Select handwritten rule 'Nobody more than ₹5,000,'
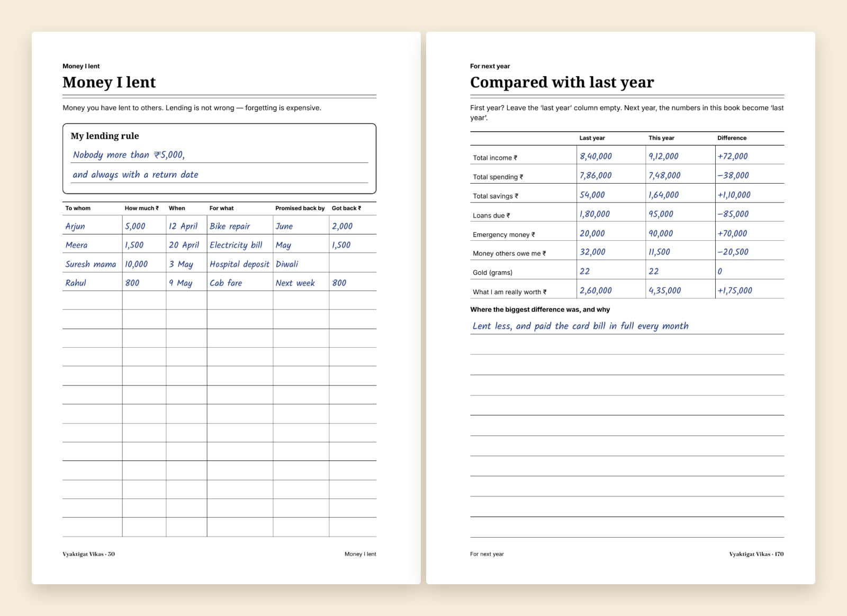847x616 pixels. (x=129, y=155)
